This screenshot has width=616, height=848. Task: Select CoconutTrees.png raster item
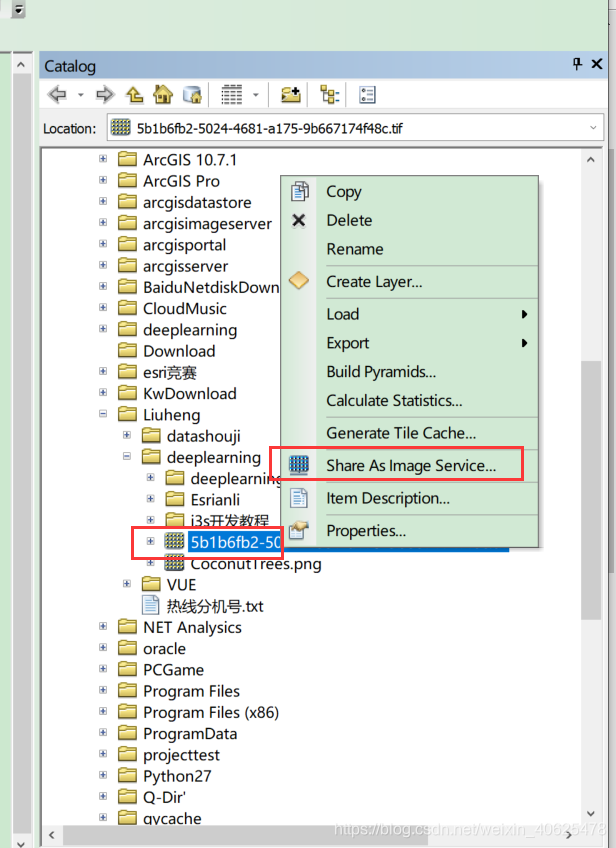256,564
